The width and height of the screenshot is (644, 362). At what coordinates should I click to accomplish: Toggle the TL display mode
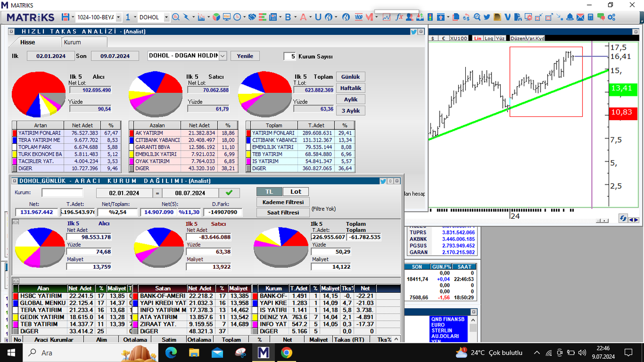coord(269,191)
